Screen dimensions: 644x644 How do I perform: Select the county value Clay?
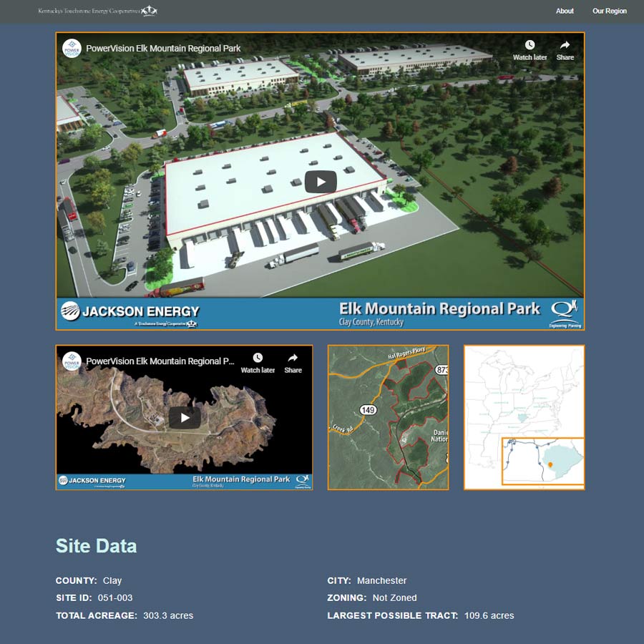pyautogui.click(x=112, y=581)
